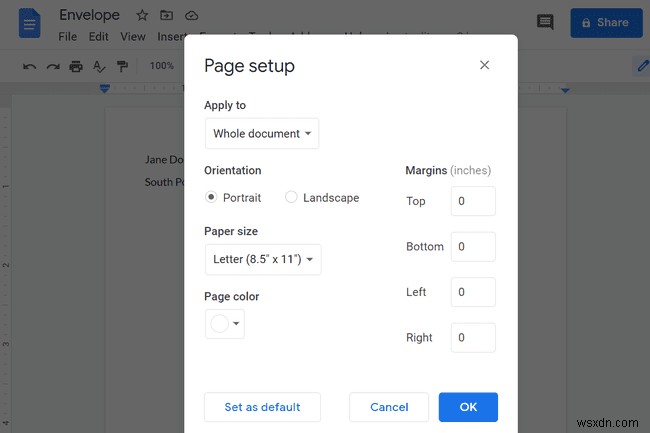Image resolution: width=650 pixels, height=433 pixels.
Task: Open the File menu
Action: 68,37
